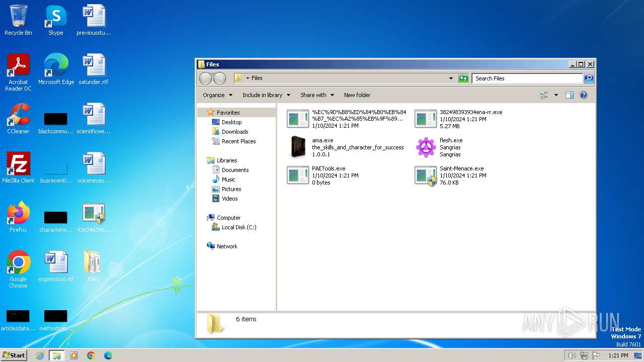The image size is (644, 362).
Task: Click the network tray icon
Action: point(584,355)
